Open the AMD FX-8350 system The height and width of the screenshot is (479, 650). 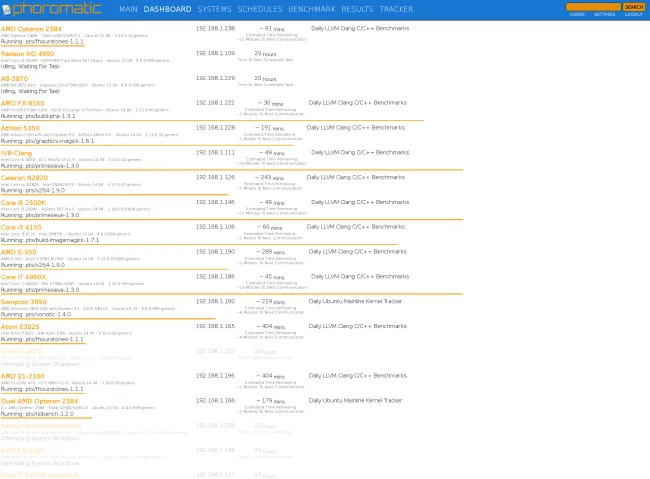(22, 103)
